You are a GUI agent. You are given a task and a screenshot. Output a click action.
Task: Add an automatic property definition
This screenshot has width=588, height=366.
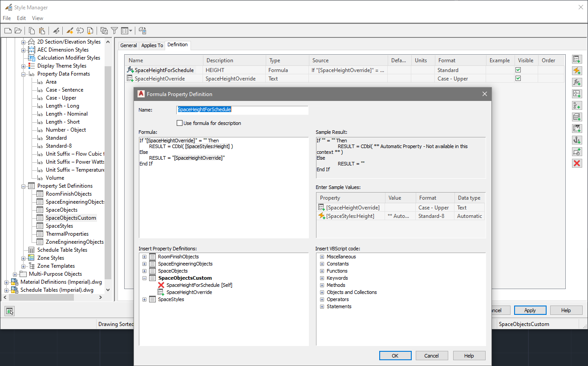577,70
